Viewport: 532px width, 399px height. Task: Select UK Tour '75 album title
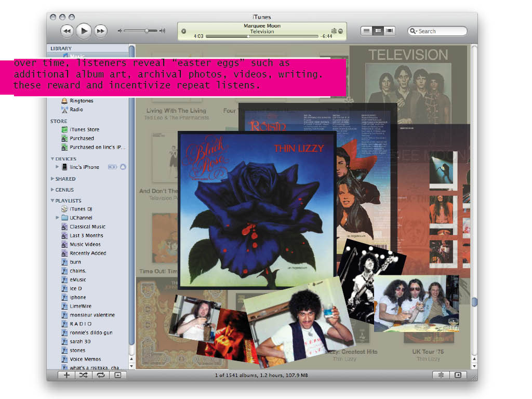click(x=428, y=352)
